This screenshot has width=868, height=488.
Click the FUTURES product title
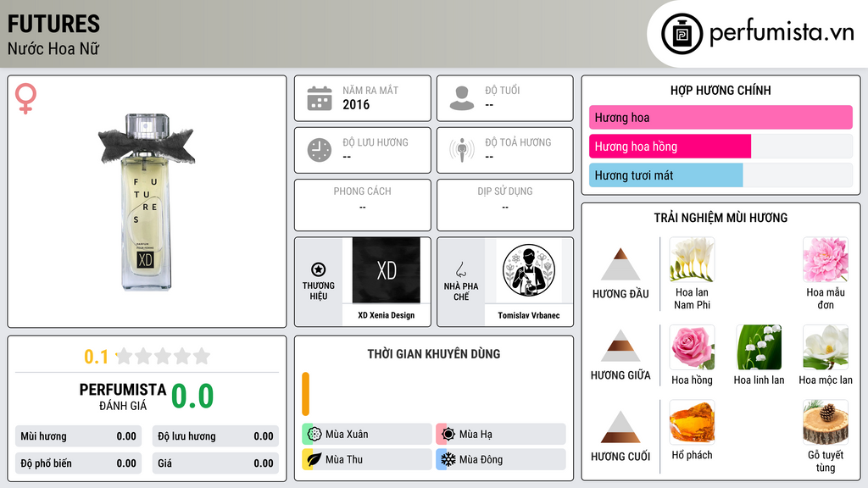(53, 24)
